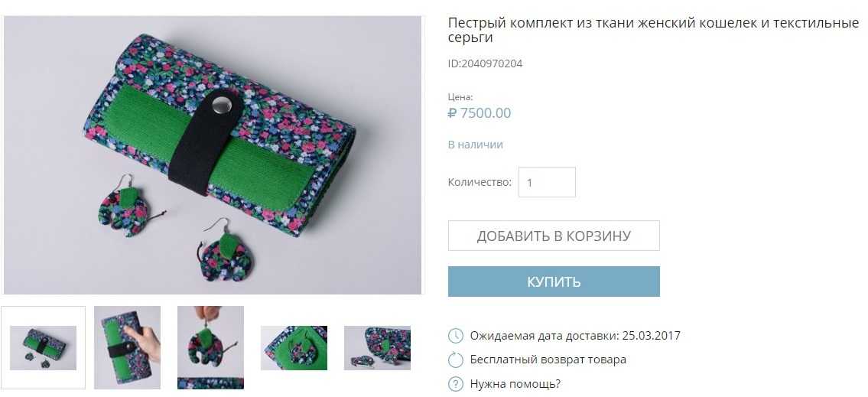Focus the Количество quantity input field
Screen dimensions: 868x397
click(547, 182)
